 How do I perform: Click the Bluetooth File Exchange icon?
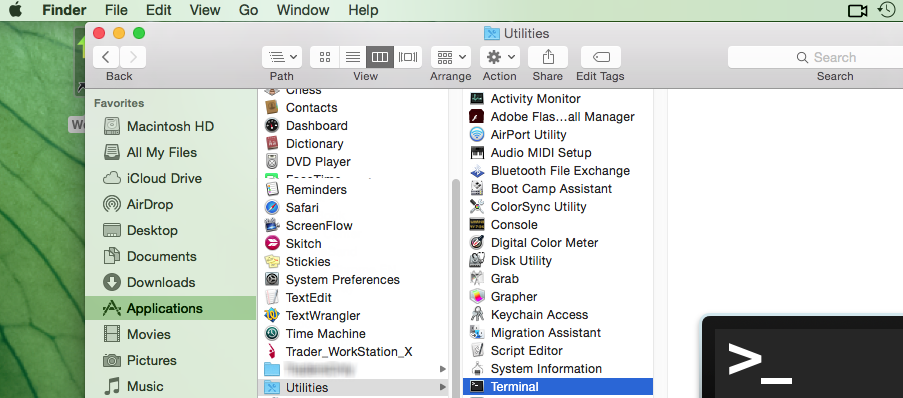click(477, 170)
